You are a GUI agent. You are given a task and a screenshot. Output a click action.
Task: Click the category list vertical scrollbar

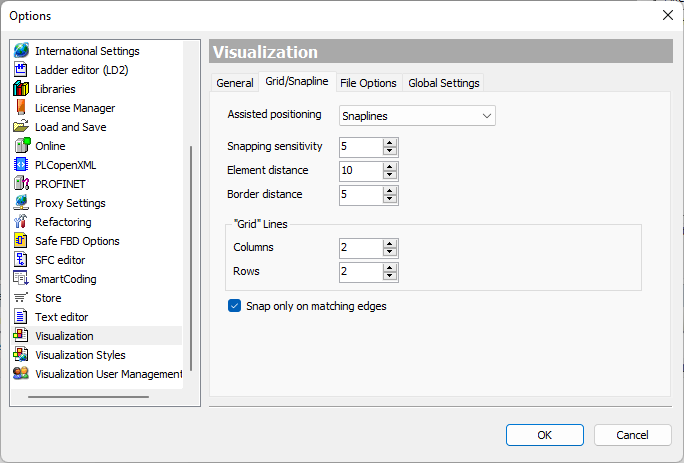[x=191, y=258]
